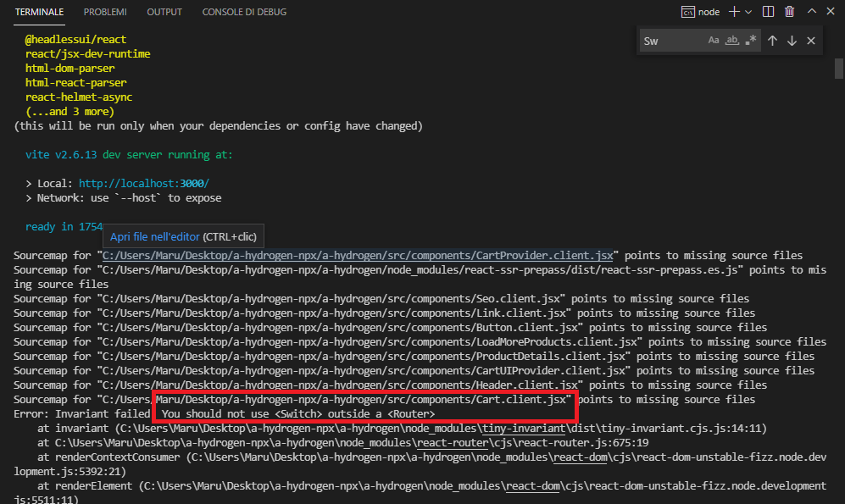This screenshot has width=845, height=504.
Task: Open the CONSOLE DI DEBUG tab
Action: click(246, 12)
